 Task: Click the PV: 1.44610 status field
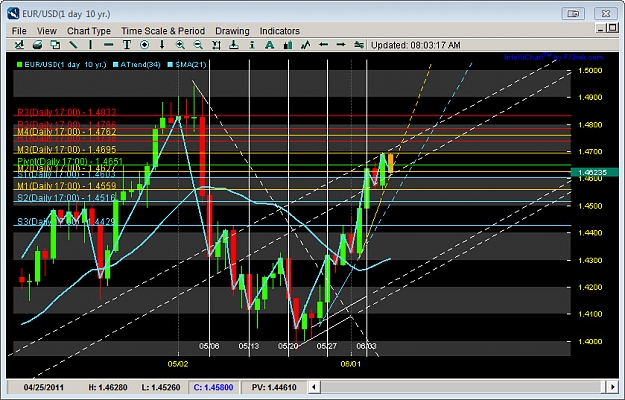click(274, 387)
